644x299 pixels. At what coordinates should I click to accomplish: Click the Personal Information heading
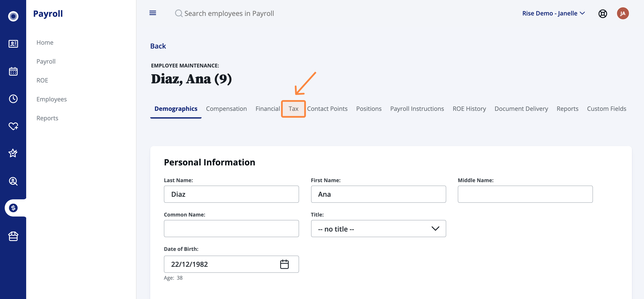210,162
